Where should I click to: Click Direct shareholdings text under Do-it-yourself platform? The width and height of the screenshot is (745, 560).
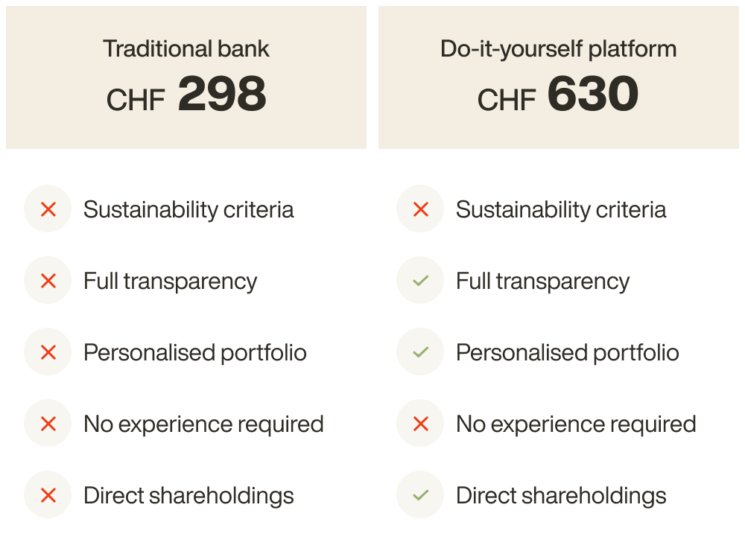(x=561, y=495)
